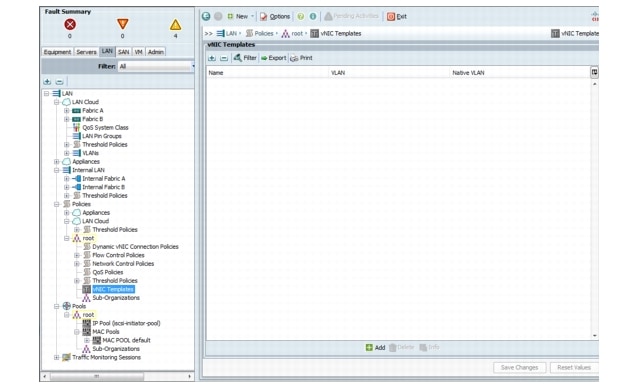Click the green Back navigation arrow

tap(206, 16)
